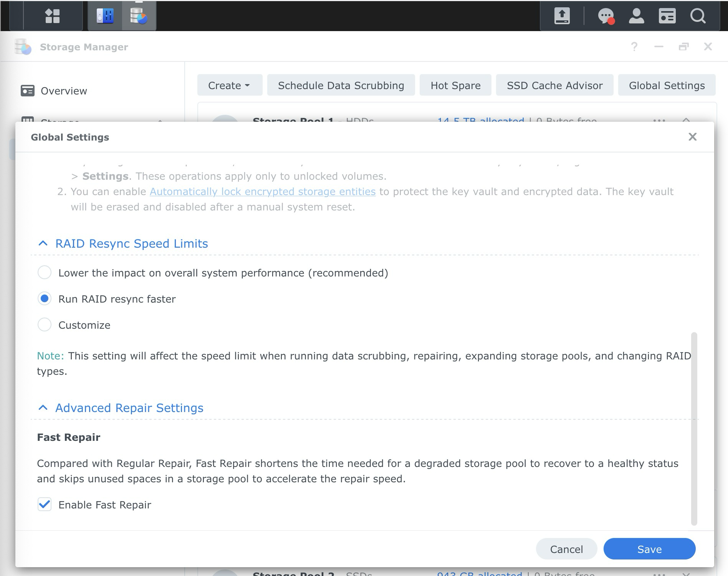Open Automatically lock encrypted storage entities link
This screenshot has height=576, width=728.
point(263,192)
